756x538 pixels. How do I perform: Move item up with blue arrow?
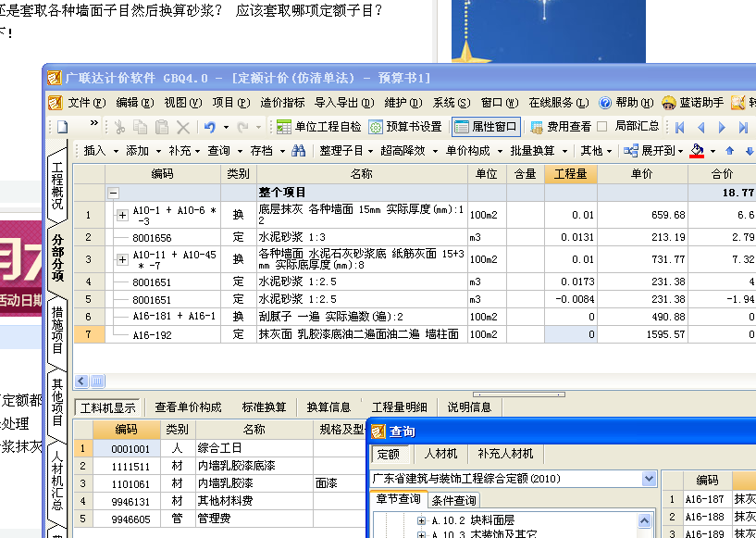729,151
